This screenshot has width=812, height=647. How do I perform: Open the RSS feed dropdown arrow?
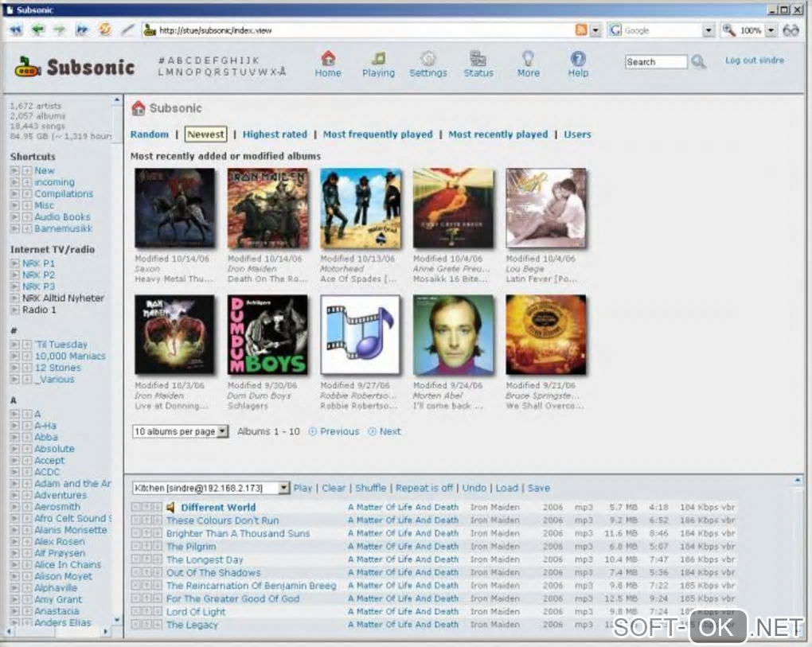(x=595, y=30)
